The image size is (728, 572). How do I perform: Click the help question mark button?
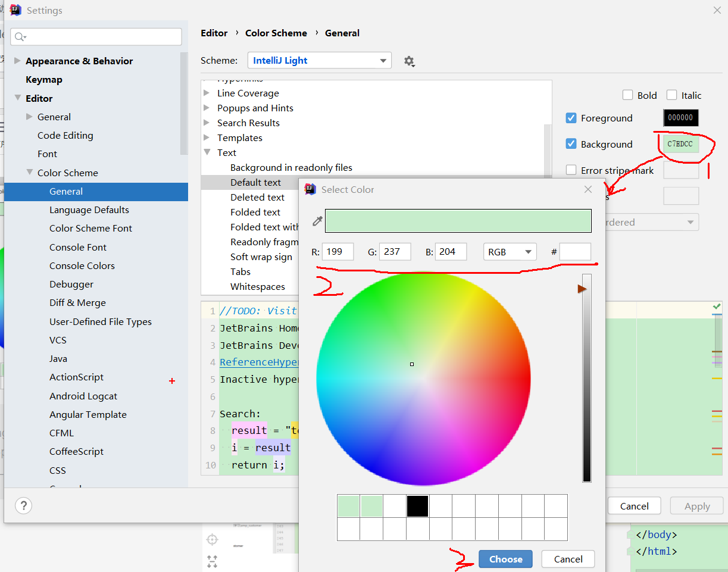[23, 506]
